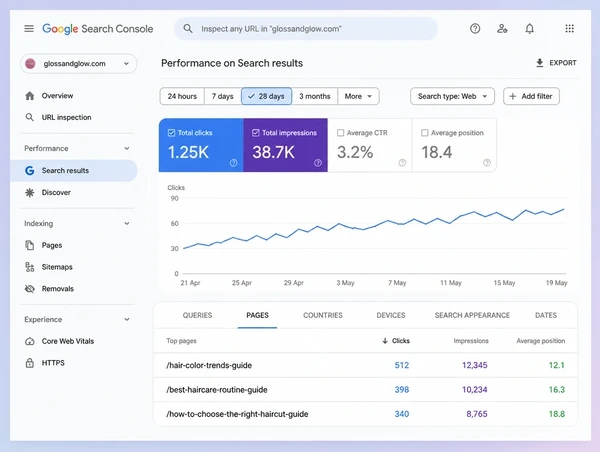Click the Sitemaps icon

point(29,267)
